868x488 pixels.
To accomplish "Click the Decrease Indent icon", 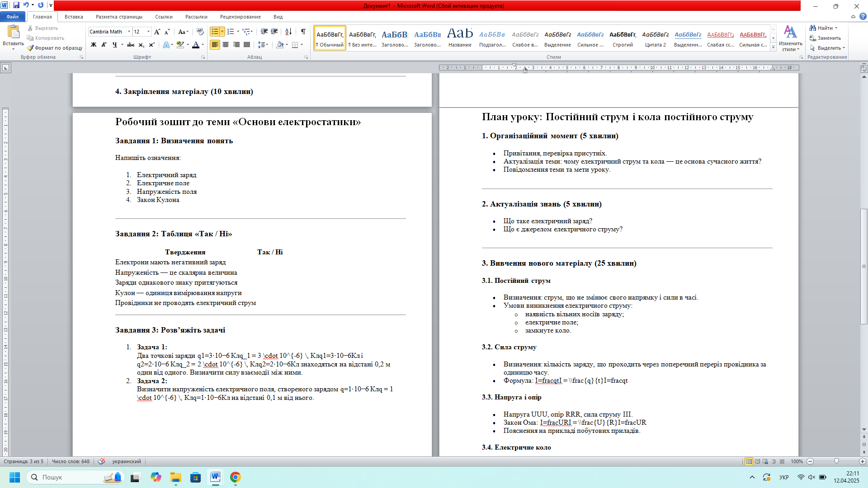I will click(x=264, y=32).
